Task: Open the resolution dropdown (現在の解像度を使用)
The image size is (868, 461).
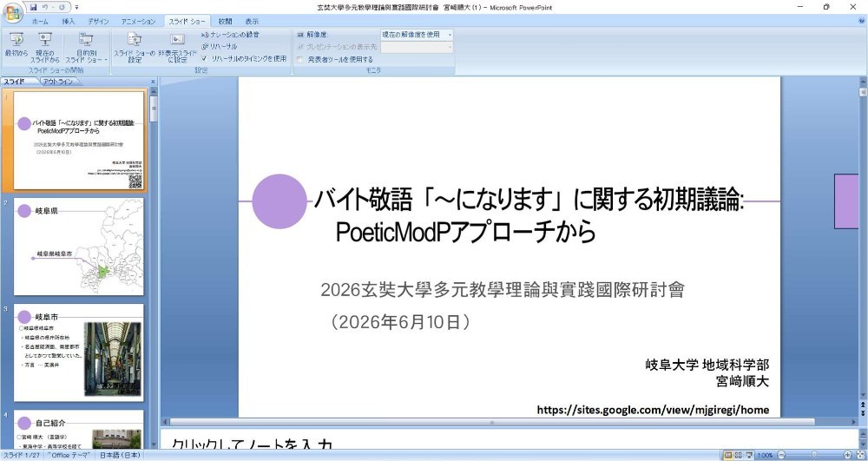Action: click(417, 35)
